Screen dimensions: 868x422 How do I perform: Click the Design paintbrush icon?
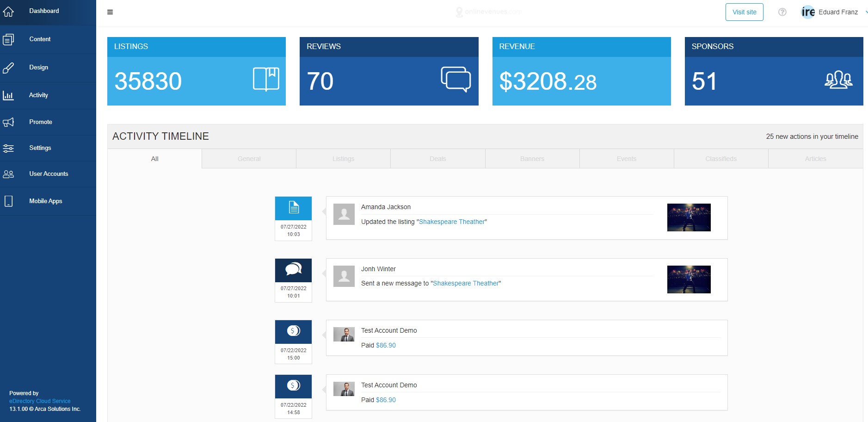tap(8, 68)
